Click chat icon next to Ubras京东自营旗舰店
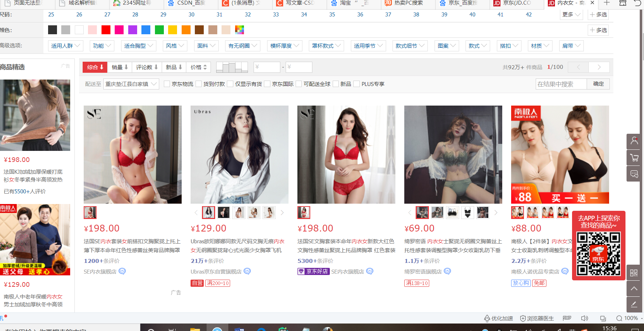The image size is (644, 331). coord(247,271)
